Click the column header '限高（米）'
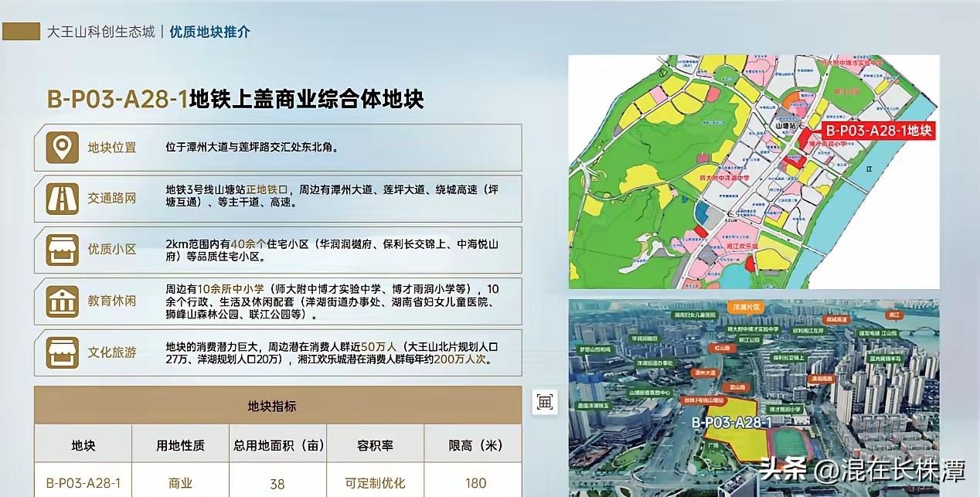The width and height of the screenshot is (980, 497). (476, 445)
